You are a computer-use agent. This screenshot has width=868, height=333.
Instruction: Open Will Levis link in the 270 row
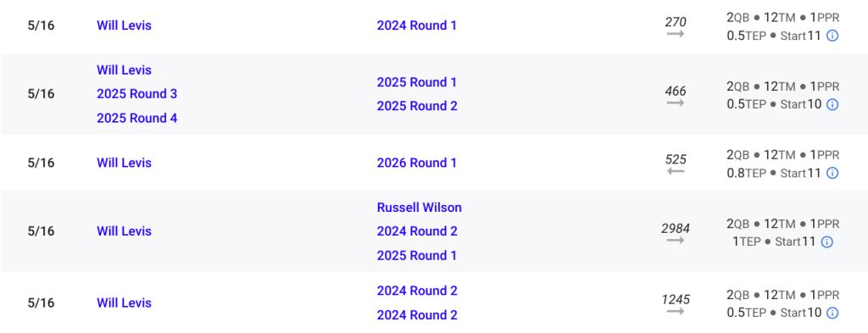point(124,25)
